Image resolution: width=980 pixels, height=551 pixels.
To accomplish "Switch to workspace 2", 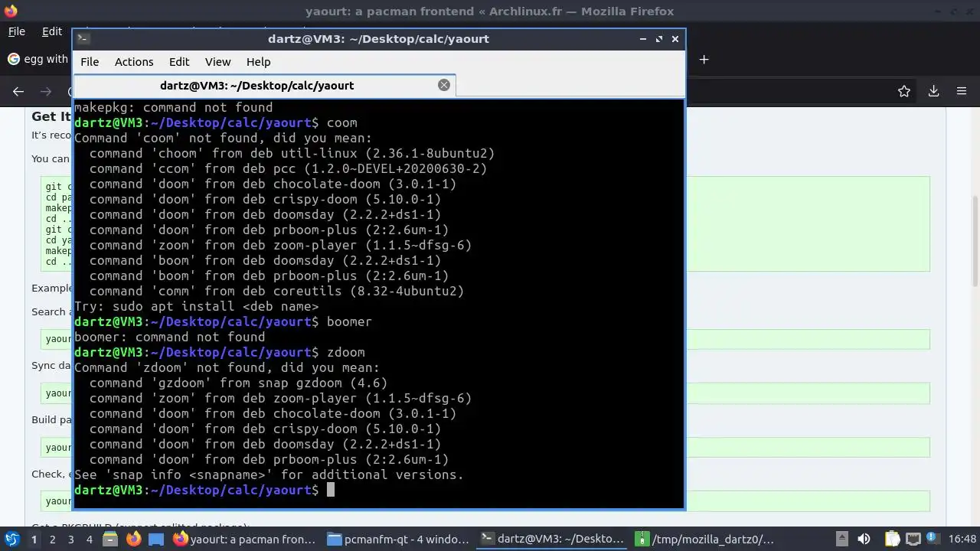I will 52,539.
